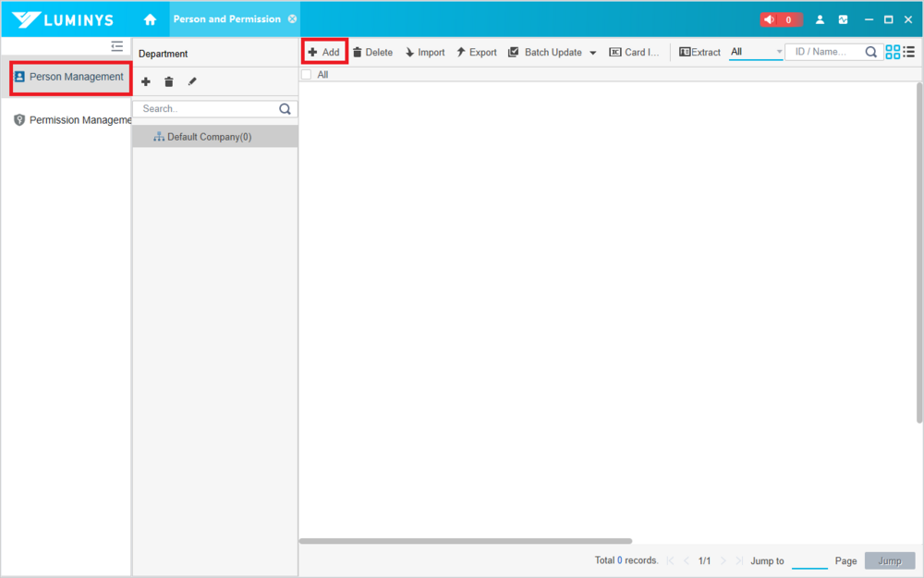Viewport: 924px width, 578px height.
Task: Open Permission Management section
Action: point(74,120)
